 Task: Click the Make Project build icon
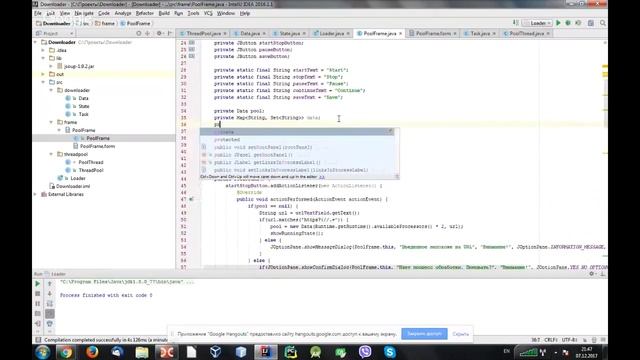coord(516,23)
